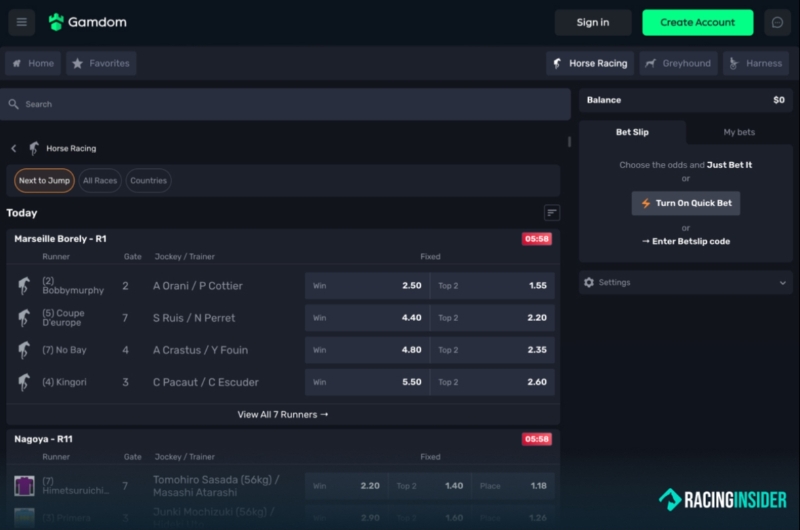Expand the Settings chevron dropdown

click(783, 283)
